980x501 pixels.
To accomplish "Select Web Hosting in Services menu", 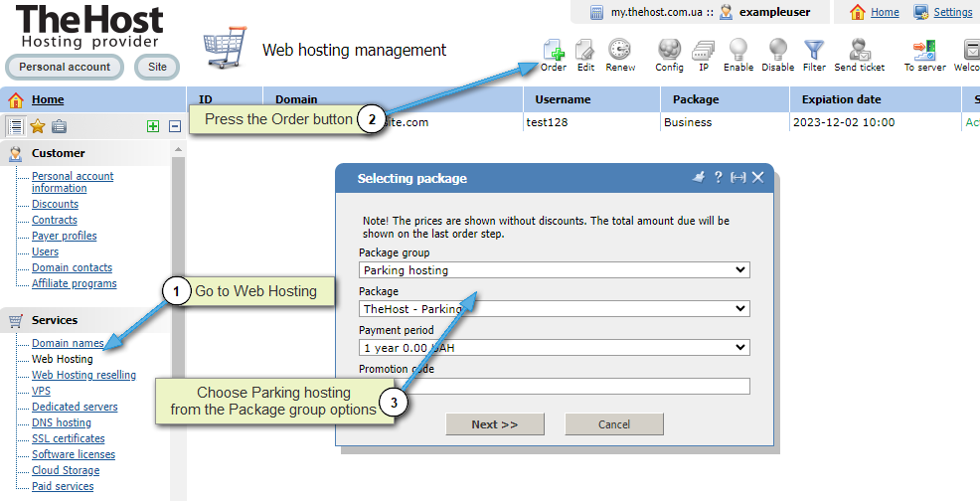I will (x=63, y=359).
